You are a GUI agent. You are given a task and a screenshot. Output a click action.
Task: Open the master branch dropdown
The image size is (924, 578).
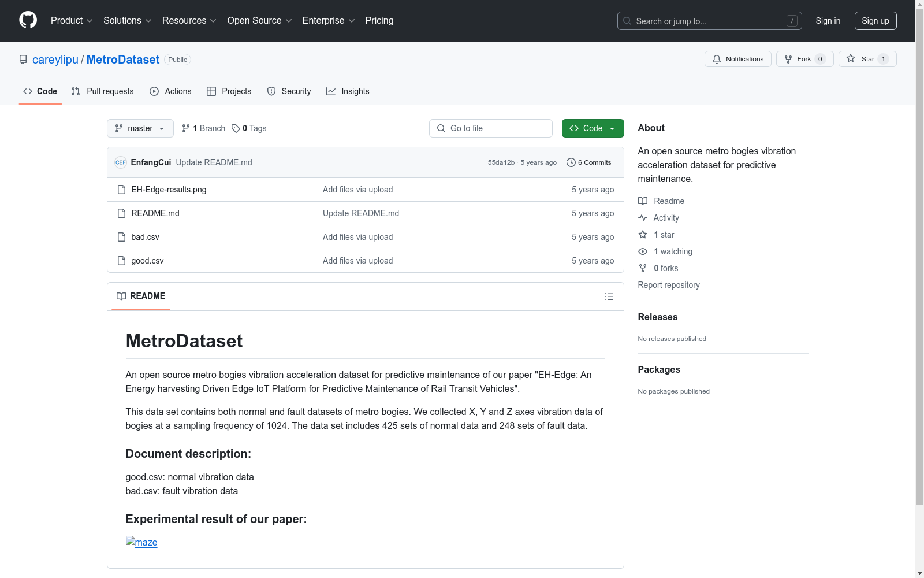pos(140,128)
